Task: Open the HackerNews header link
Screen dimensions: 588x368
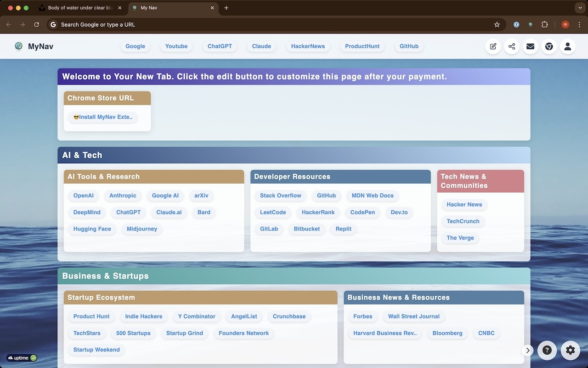Action: pyautogui.click(x=308, y=46)
